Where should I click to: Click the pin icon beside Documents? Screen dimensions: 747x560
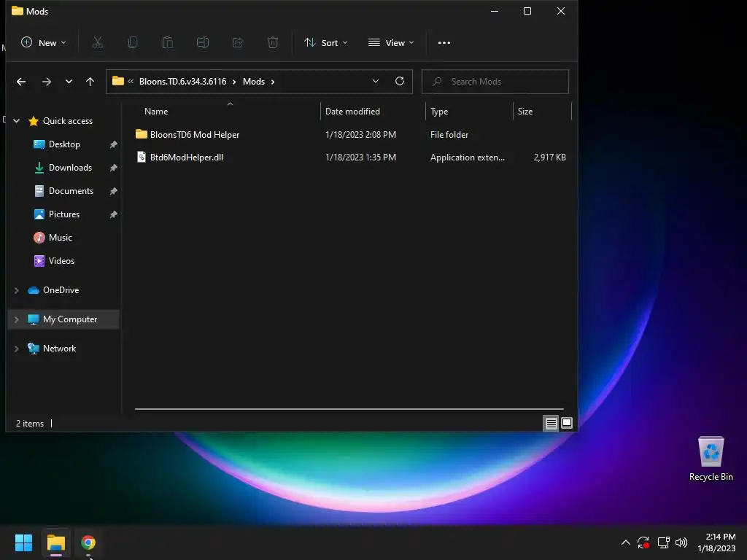pos(113,191)
